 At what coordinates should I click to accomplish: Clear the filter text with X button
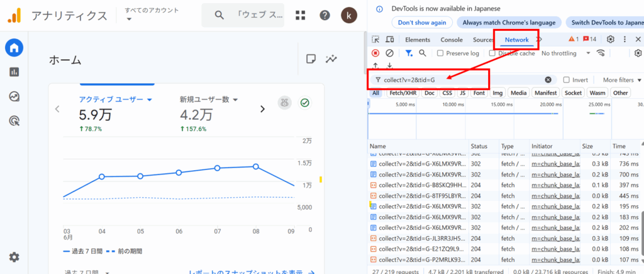548,80
